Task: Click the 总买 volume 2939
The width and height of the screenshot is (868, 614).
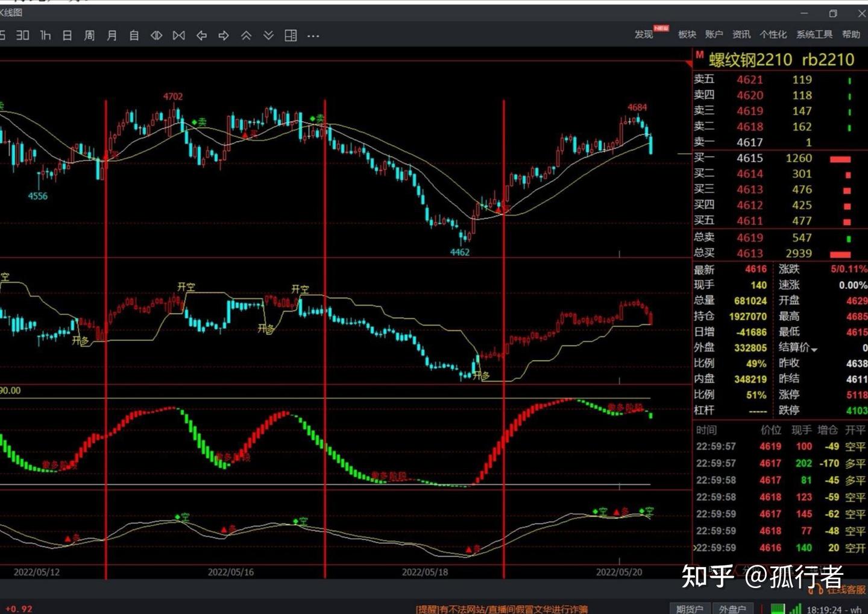Action: tap(799, 253)
